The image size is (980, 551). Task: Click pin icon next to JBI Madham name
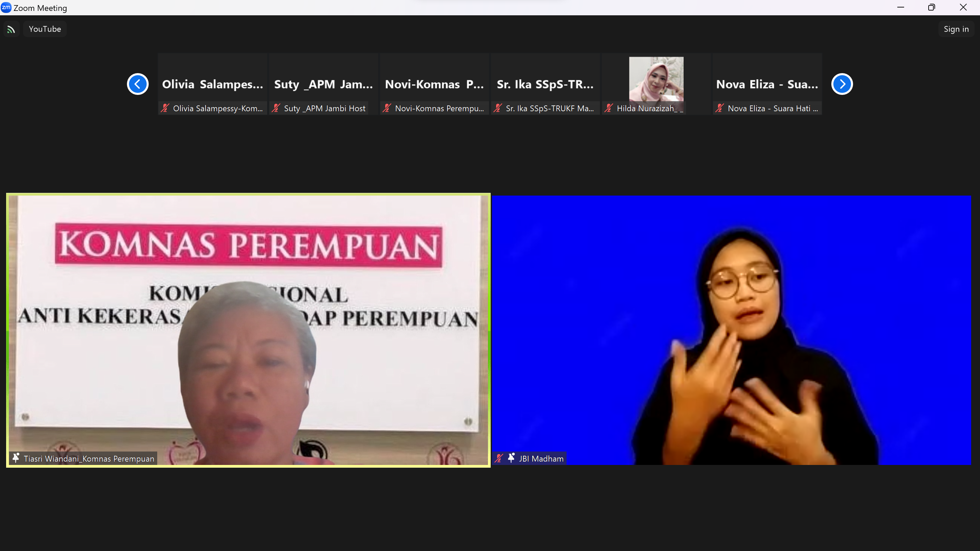(511, 458)
